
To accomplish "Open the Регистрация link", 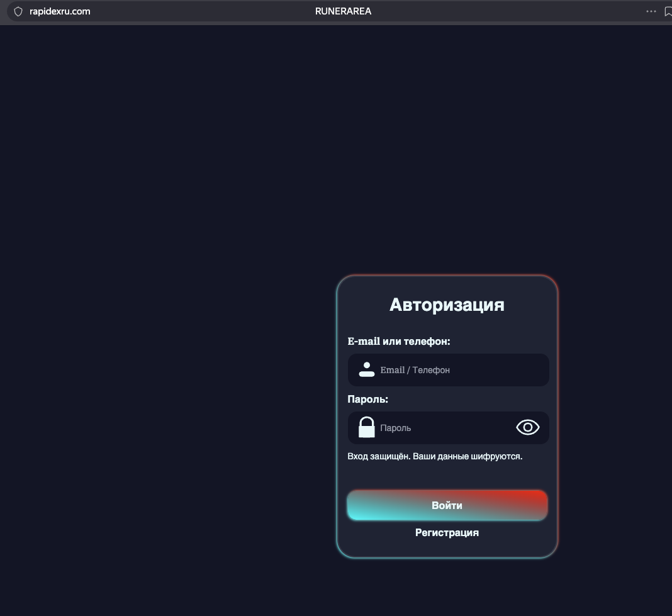I will (447, 533).
